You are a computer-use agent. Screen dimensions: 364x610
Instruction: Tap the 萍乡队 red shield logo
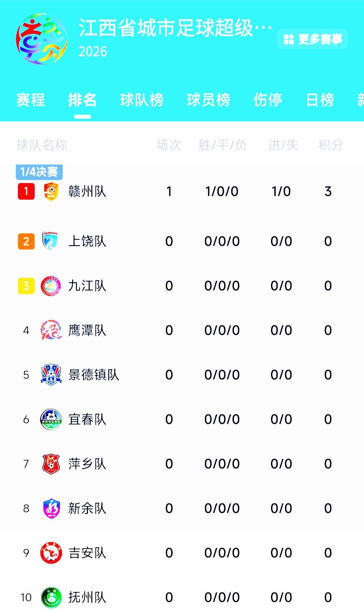(51, 464)
